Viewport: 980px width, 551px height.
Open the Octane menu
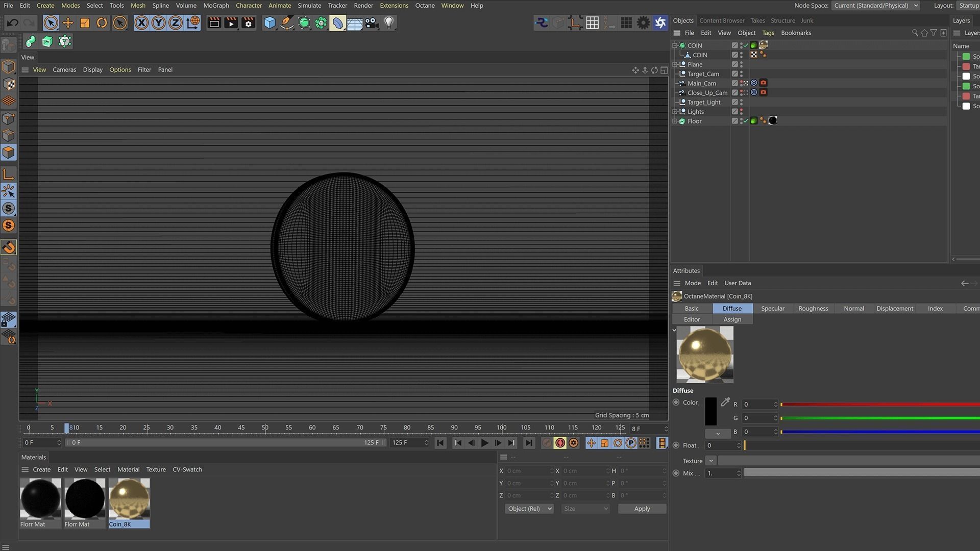point(425,6)
